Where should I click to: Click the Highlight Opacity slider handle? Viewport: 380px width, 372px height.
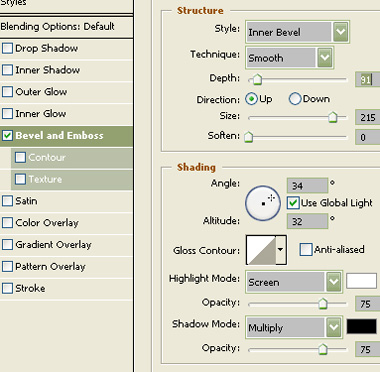[x=322, y=303]
